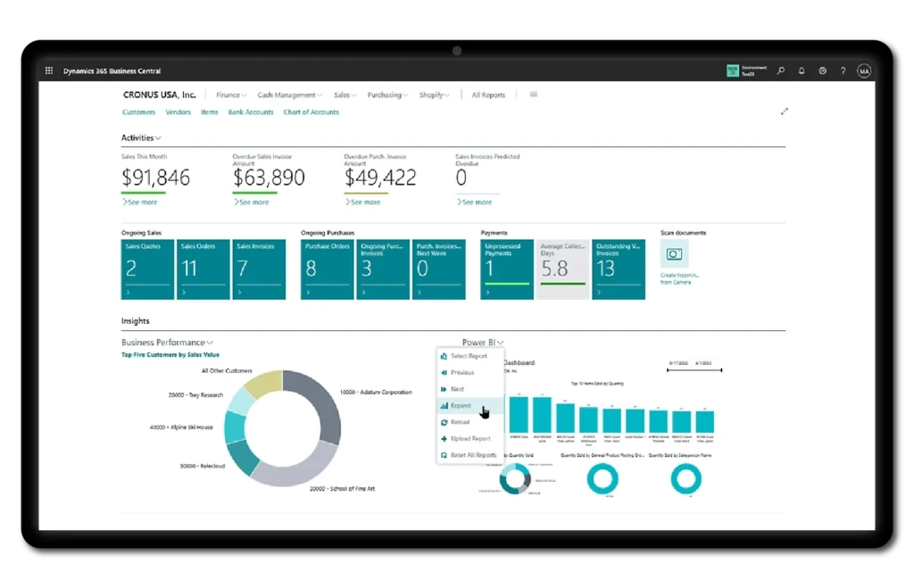Expand the Cash Management menu
Screen dimensions: 914x588
[289, 95]
